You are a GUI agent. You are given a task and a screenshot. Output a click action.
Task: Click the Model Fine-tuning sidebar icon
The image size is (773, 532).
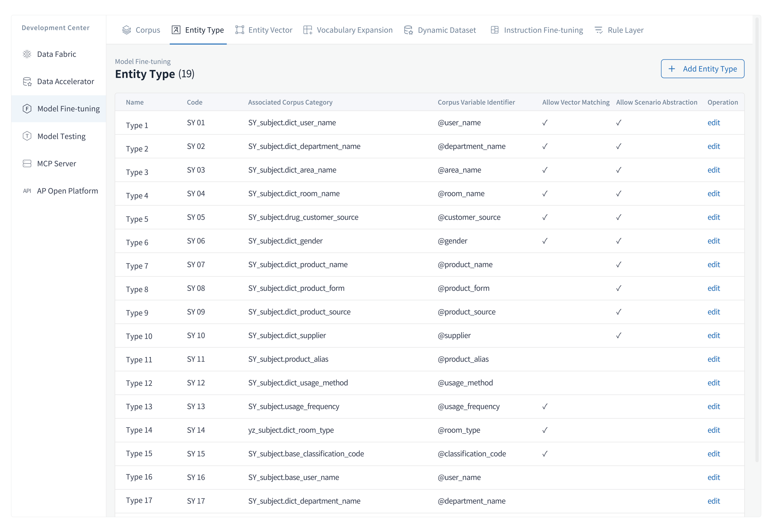point(27,108)
